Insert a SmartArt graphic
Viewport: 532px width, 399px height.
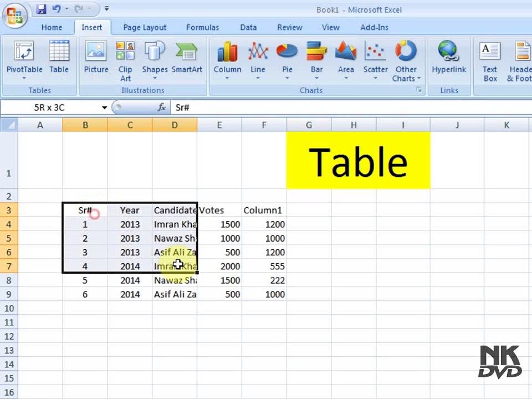[x=187, y=57]
